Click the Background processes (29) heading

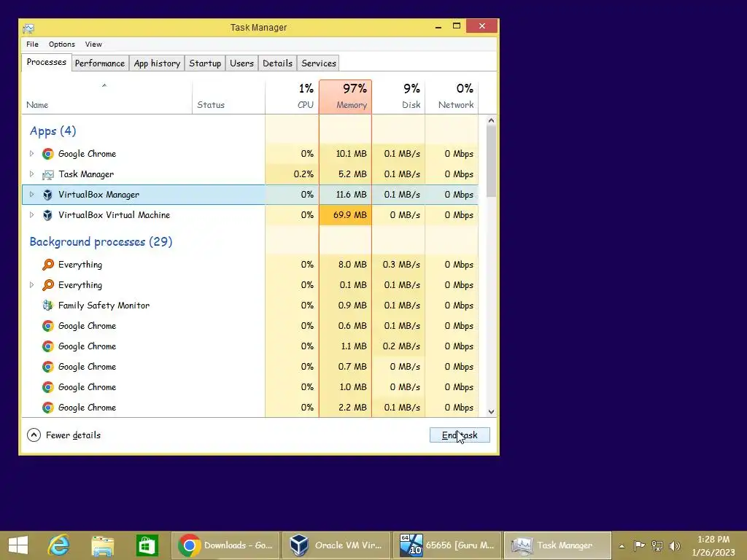coord(101,242)
